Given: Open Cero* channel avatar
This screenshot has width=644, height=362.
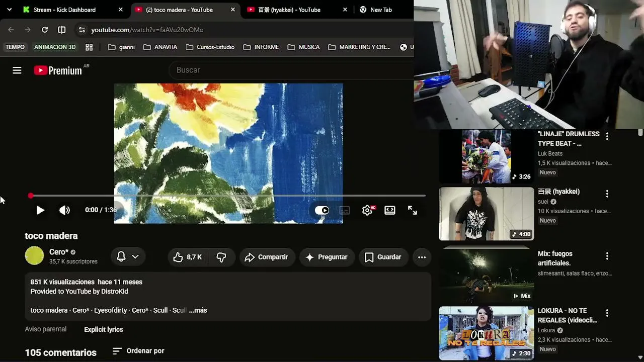Looking at the screenshot, I should pyautogui.click(x=34, y=256).
